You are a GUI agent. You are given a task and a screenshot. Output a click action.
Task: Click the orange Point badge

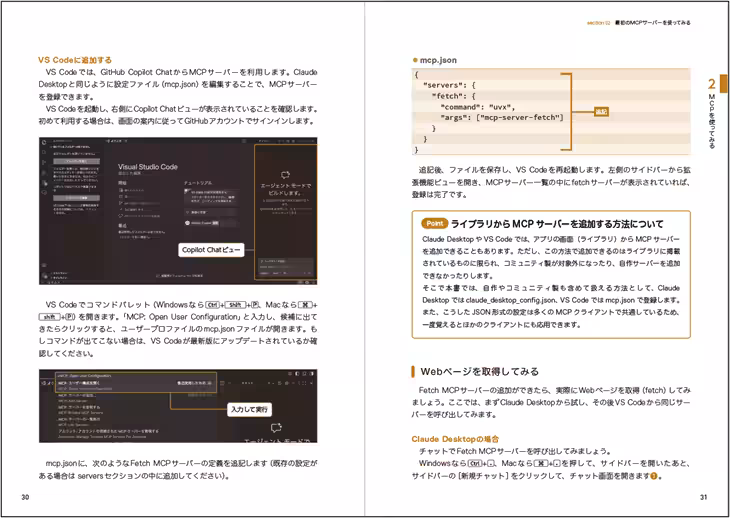[434, 223]
